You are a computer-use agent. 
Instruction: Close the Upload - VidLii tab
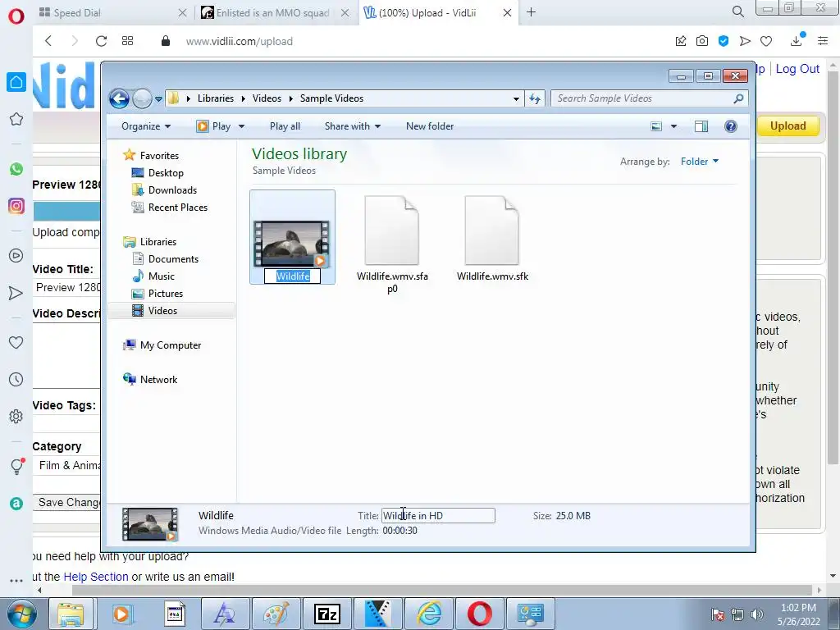tap(507, 13)
